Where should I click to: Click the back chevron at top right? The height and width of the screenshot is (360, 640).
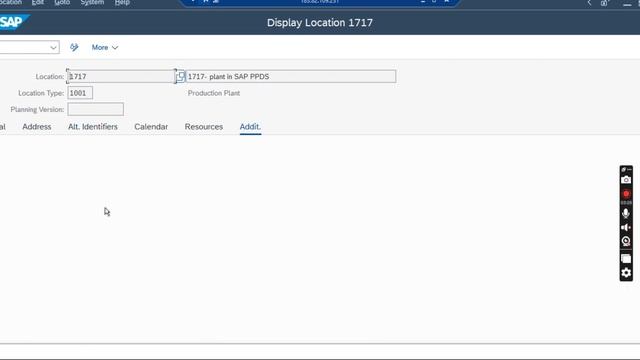[589, 3]
